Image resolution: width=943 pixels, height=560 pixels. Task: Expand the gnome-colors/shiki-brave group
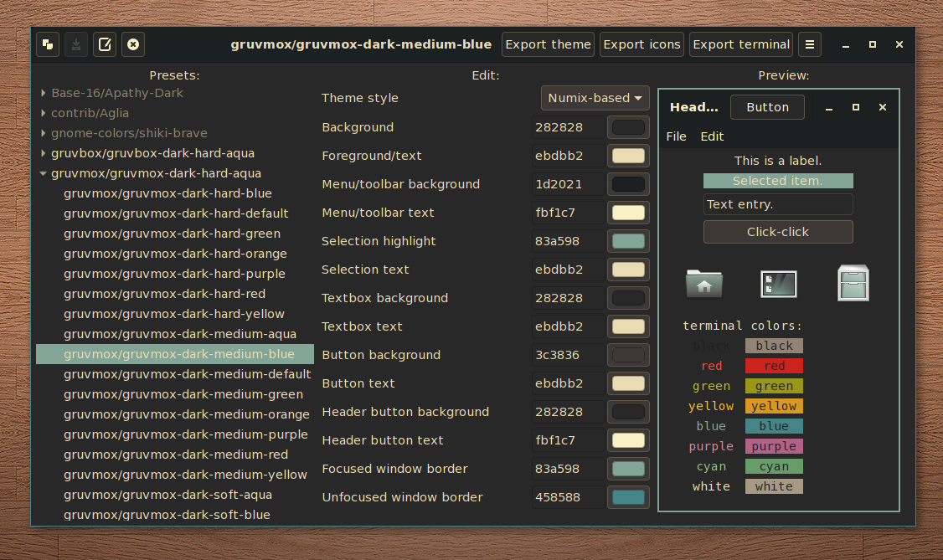(44, 133)
